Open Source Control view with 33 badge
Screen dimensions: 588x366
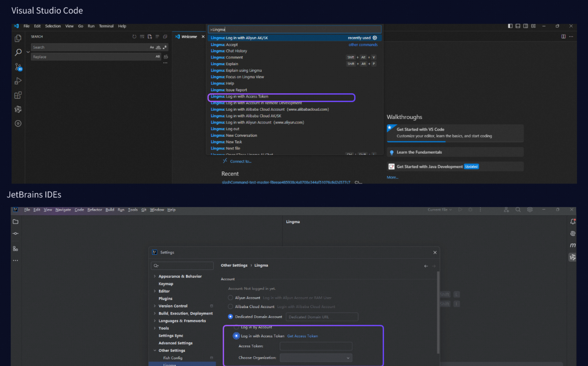coord(18,67)
